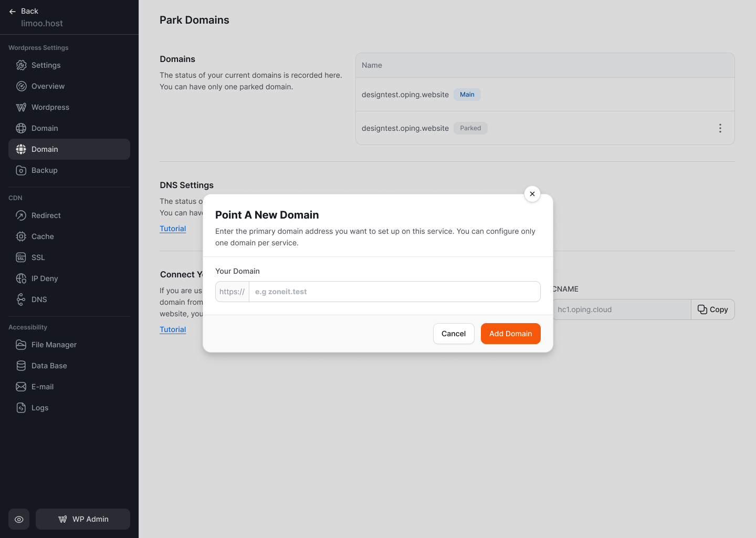The width and height of the screenshot is (756, 538).
Task: Select the Cache label in sidebar
Action: pos(43,236)
